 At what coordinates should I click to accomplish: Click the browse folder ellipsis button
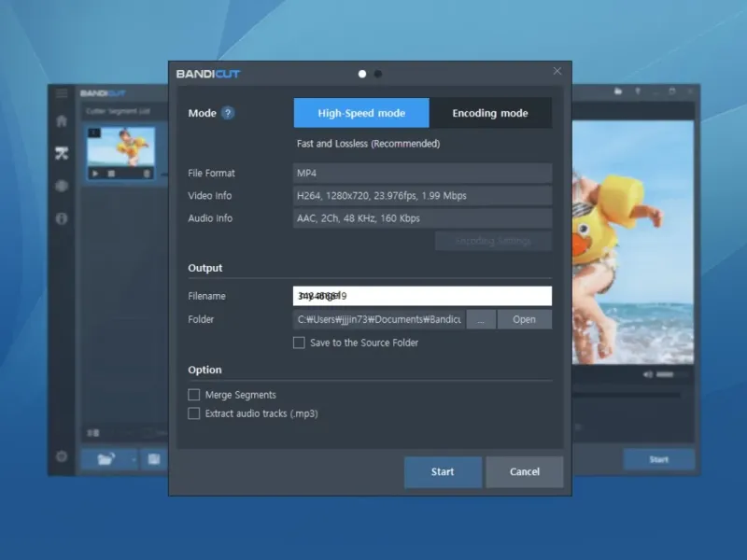tap(481, 319)
